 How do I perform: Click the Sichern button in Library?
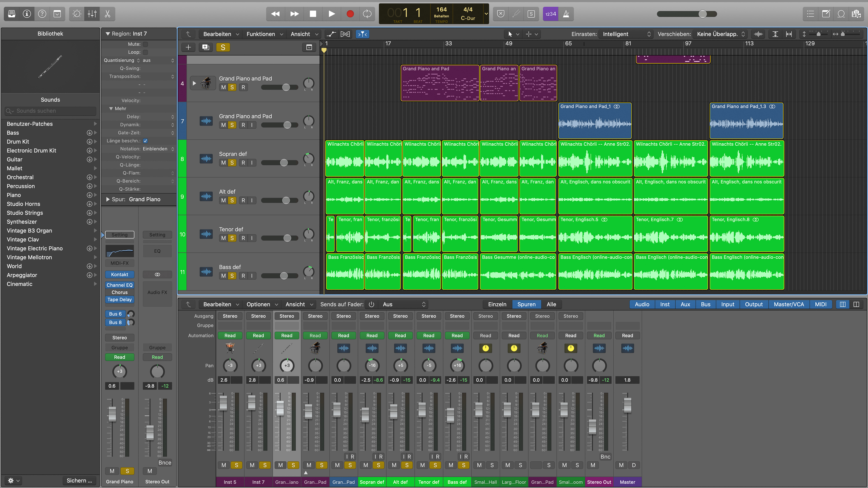coord(79,480)
